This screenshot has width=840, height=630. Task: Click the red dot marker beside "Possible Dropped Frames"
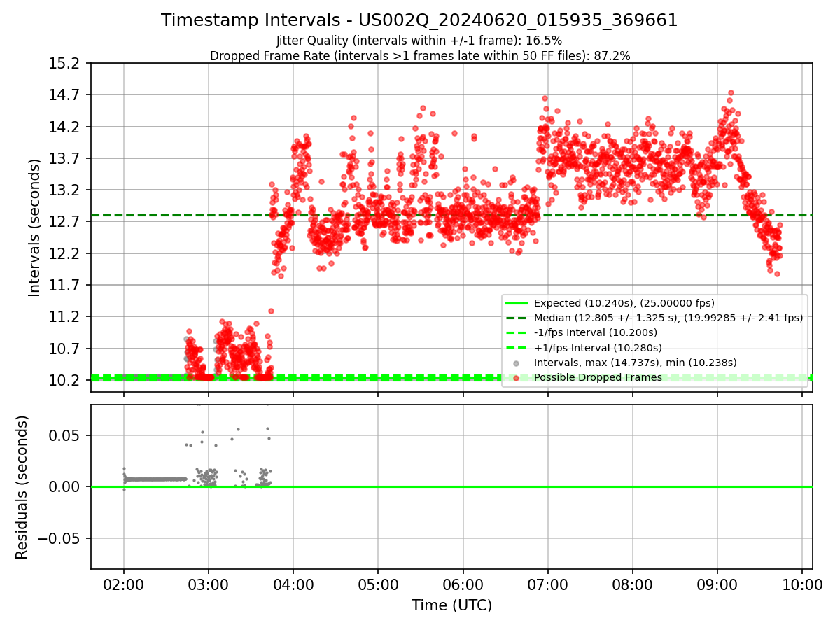point(516,378)
